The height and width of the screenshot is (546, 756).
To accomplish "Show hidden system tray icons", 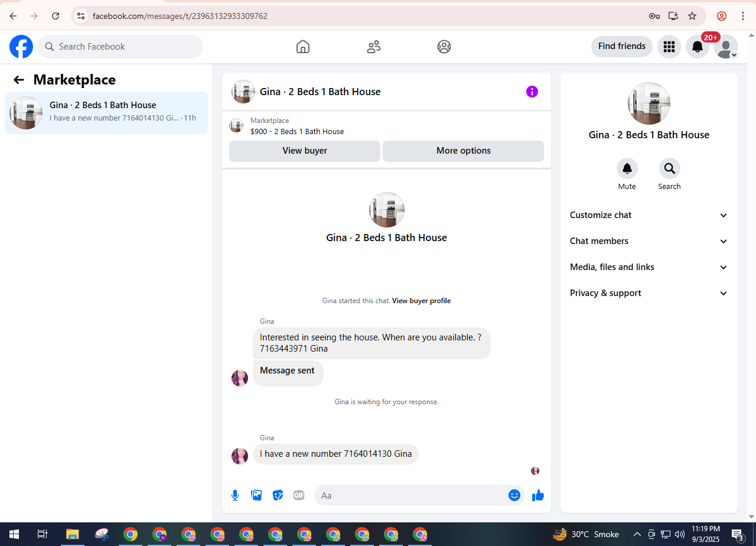I will [x=638, y=534].
